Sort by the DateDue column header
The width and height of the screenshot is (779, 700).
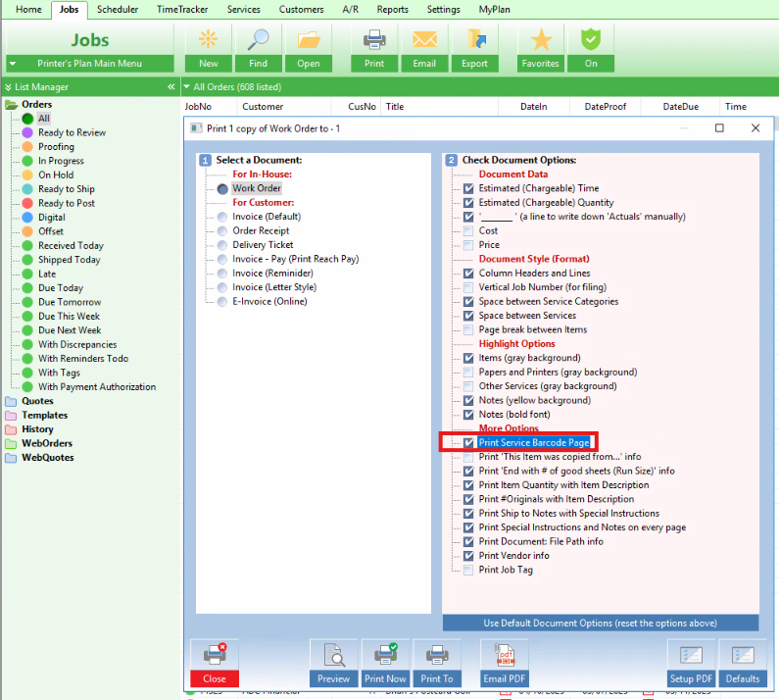coord(681,107)
